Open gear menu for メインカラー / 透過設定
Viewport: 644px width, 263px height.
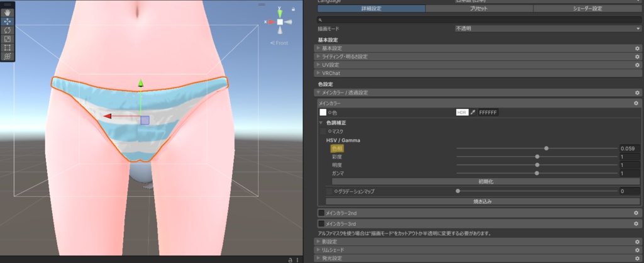coord(638,93)
